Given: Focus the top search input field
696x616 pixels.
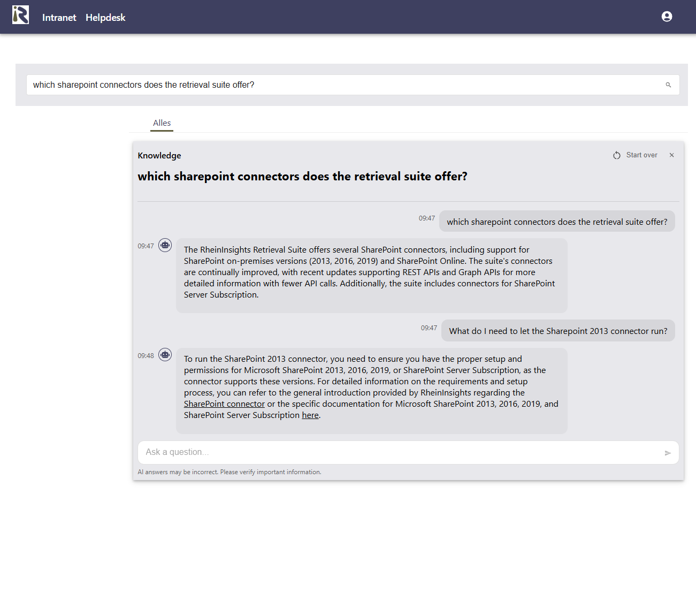Looking at the screenshot, I should 353,85.
